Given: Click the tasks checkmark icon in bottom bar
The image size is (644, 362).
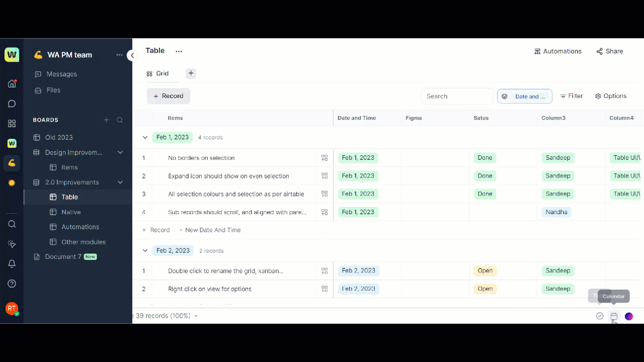Looking at the screenshot, I should (600, 316).
